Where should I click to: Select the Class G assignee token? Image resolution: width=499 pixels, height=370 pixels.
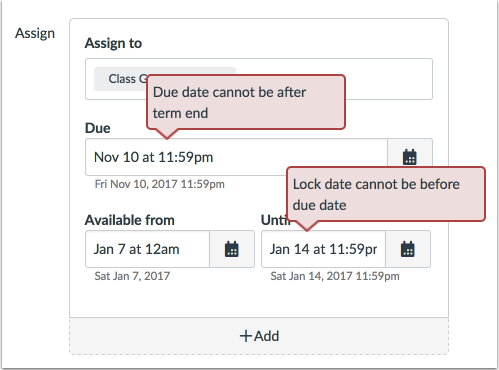point(121,79)
